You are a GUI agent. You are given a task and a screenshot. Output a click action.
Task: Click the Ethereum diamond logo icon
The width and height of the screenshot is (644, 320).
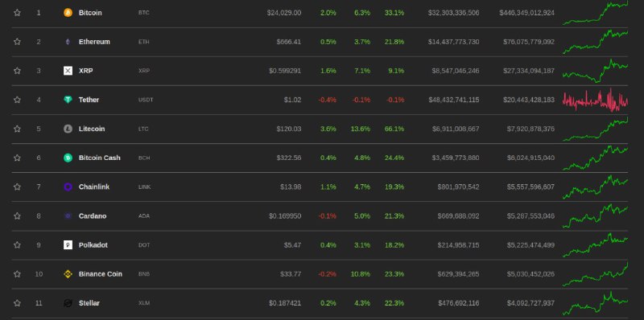68,42
